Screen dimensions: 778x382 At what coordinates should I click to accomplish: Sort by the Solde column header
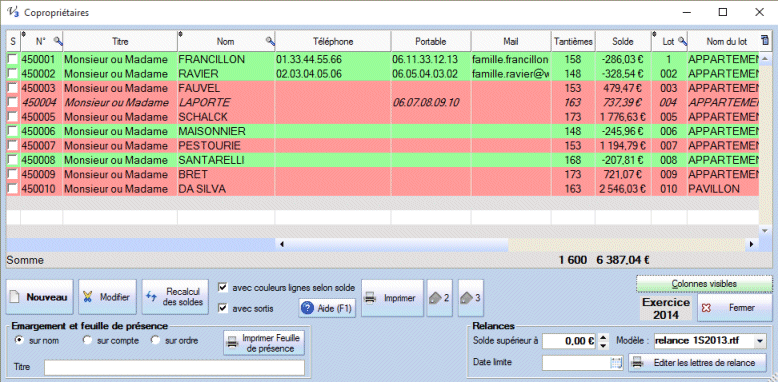623,42
